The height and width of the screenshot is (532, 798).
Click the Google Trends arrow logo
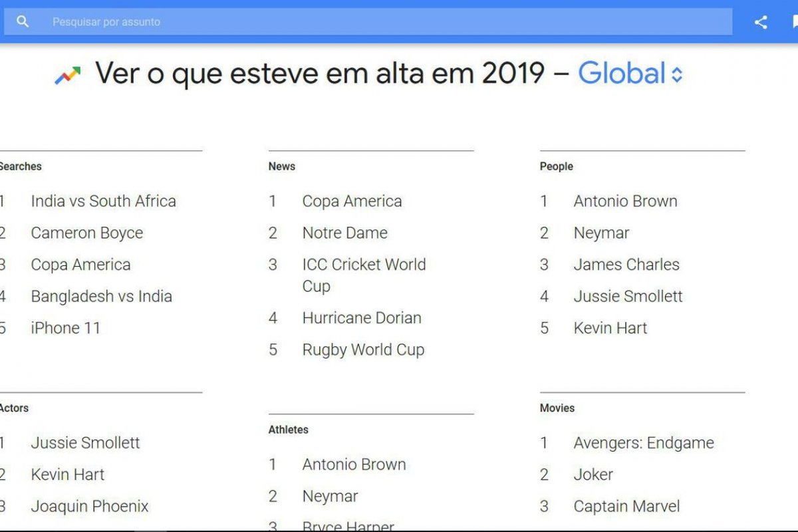pos(67,75)
